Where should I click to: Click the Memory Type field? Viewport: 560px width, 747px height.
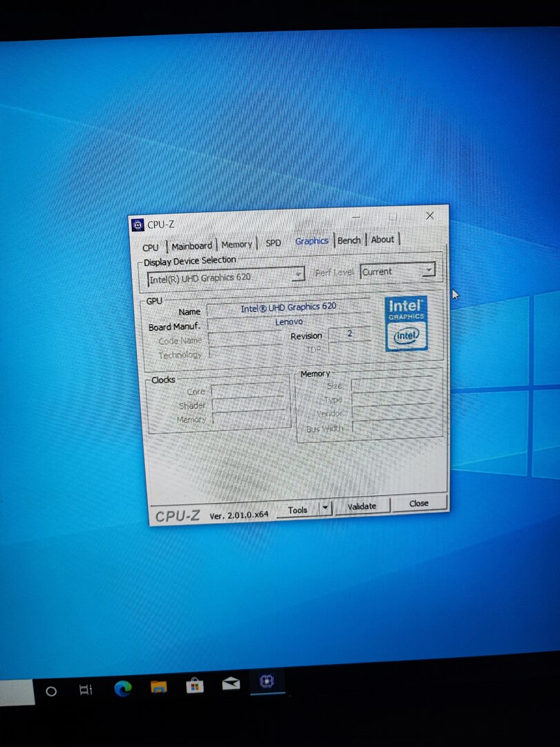coord(393,398)
